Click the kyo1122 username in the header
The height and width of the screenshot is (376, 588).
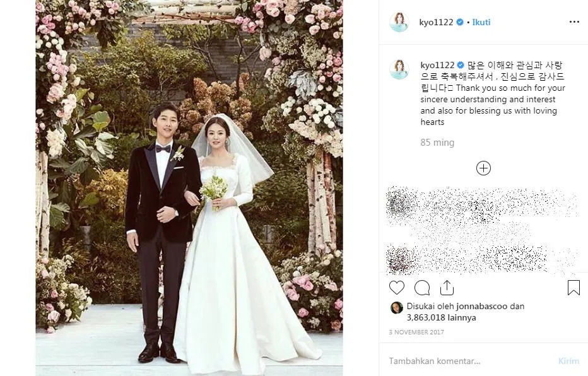(436, 22)
